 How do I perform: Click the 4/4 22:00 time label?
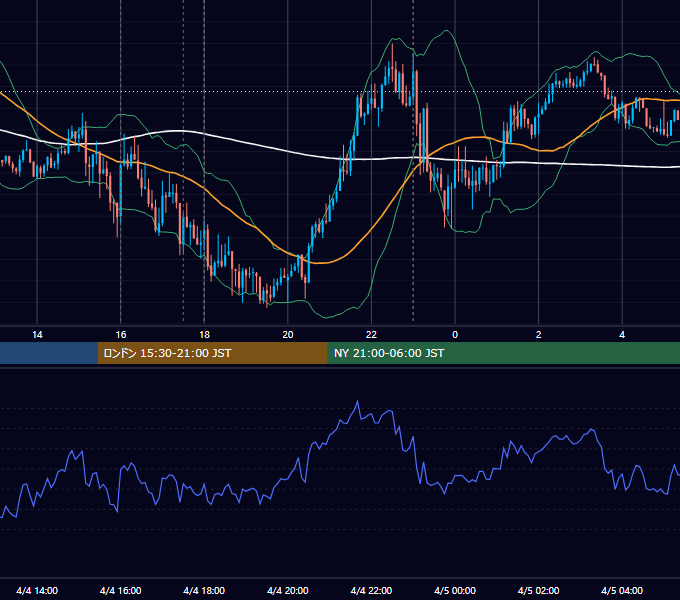pos(371,591)
